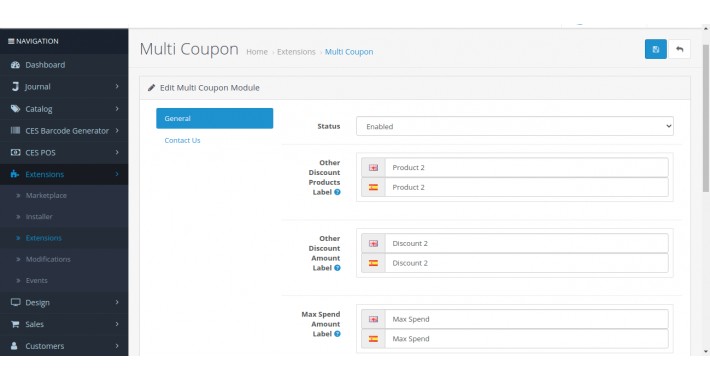Click the navigation hamburger icon
710x380 pixels.
tap(11, 41)
